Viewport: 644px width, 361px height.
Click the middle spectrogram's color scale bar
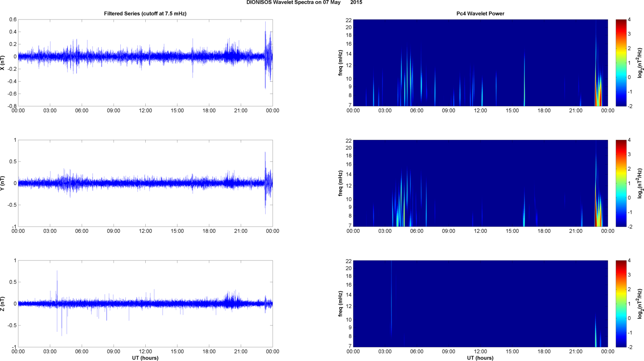621,183
